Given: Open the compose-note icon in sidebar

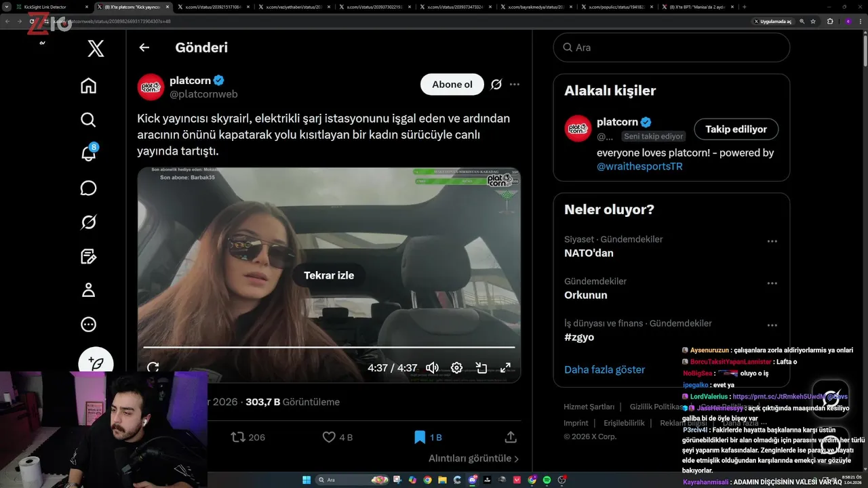Looking at the screenshot, I should (x=88, y=256).
